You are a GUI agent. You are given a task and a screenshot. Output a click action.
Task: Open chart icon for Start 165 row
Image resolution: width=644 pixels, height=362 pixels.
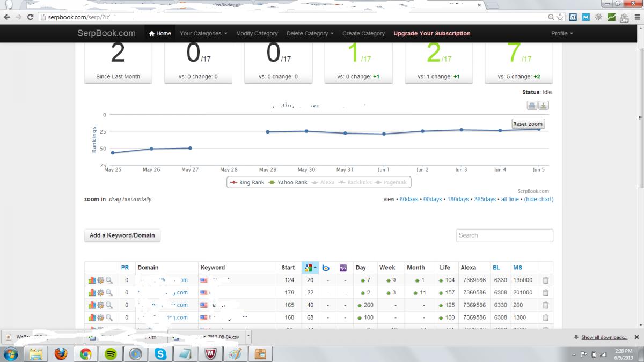tap(92, 305)
